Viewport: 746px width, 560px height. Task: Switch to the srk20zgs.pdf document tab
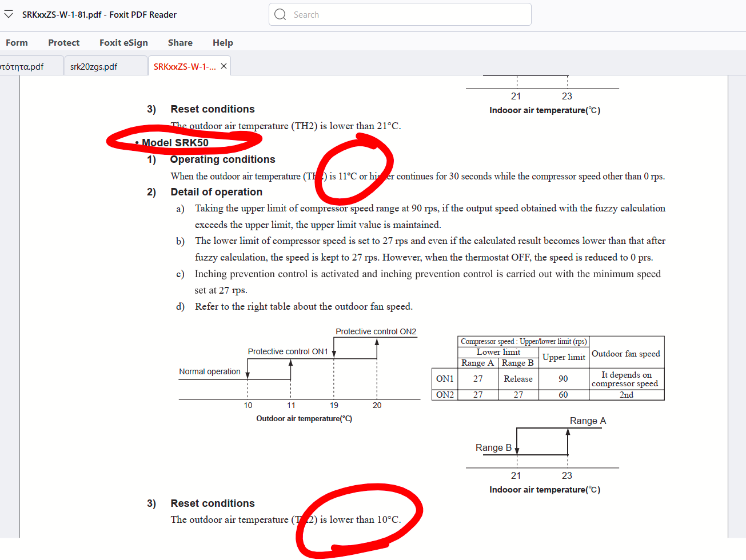105,66
